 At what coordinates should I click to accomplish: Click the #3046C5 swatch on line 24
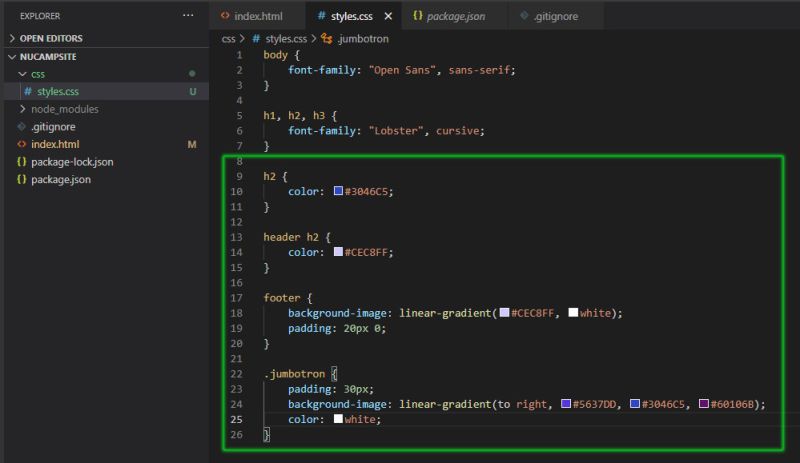pos(635,404)
